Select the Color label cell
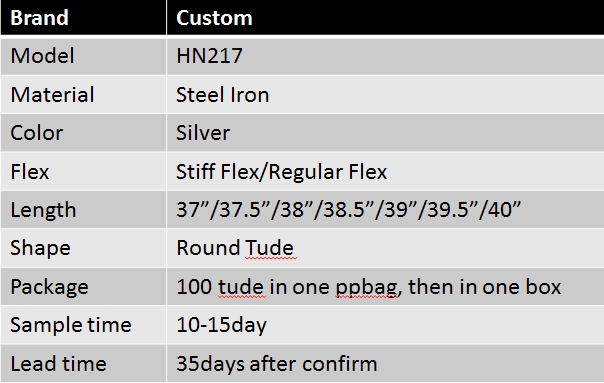Screen dimensions: 604x383 (83, 133)
